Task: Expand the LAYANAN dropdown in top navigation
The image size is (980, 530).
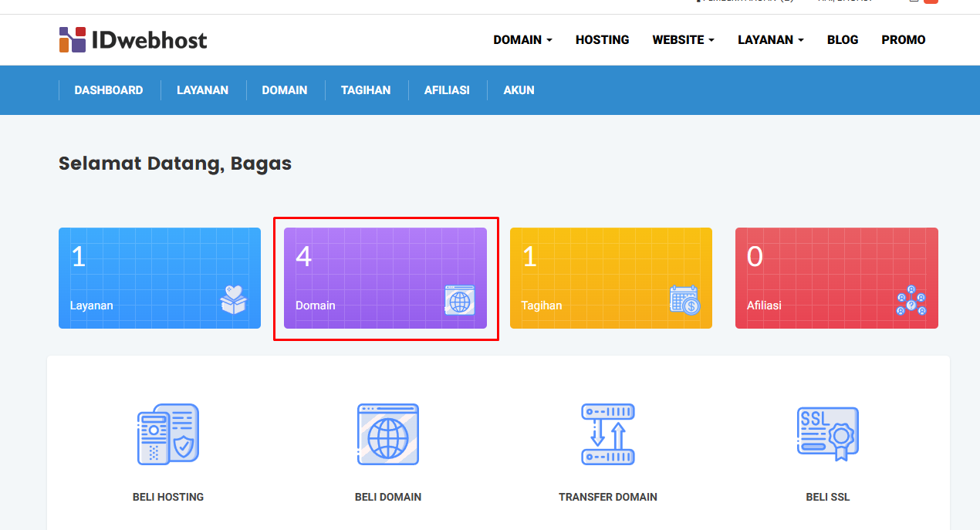Action: pos(771,39)
